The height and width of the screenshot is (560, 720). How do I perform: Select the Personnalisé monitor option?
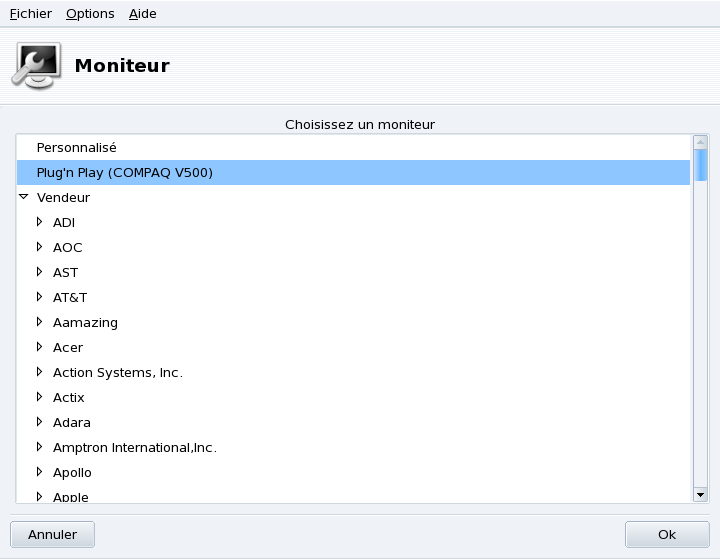tap(77, 147)
